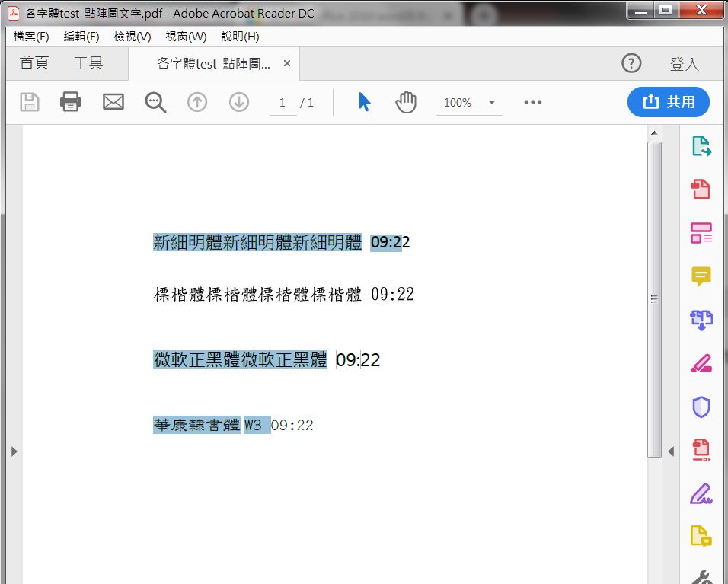Open the zoom level dropdown arrow
Screen dimensions: 728x584
(492, 102)
